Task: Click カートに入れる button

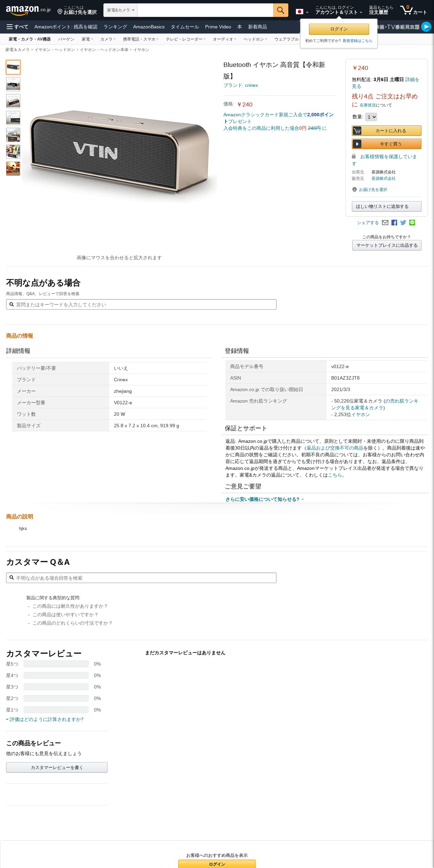Action: pos(387,130)
